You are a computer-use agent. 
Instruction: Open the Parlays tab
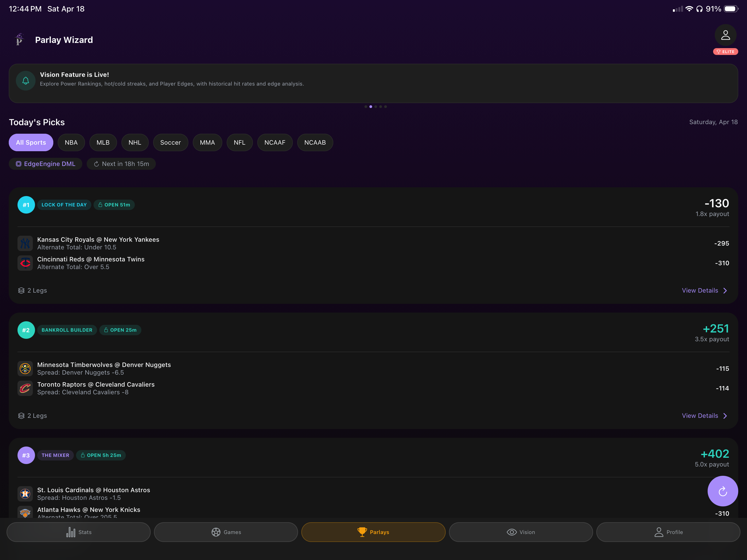tap(373, 532)
